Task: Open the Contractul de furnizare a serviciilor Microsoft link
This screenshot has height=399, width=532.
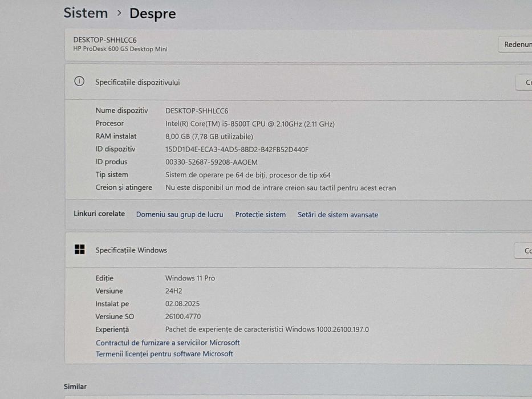Action: 168,343
